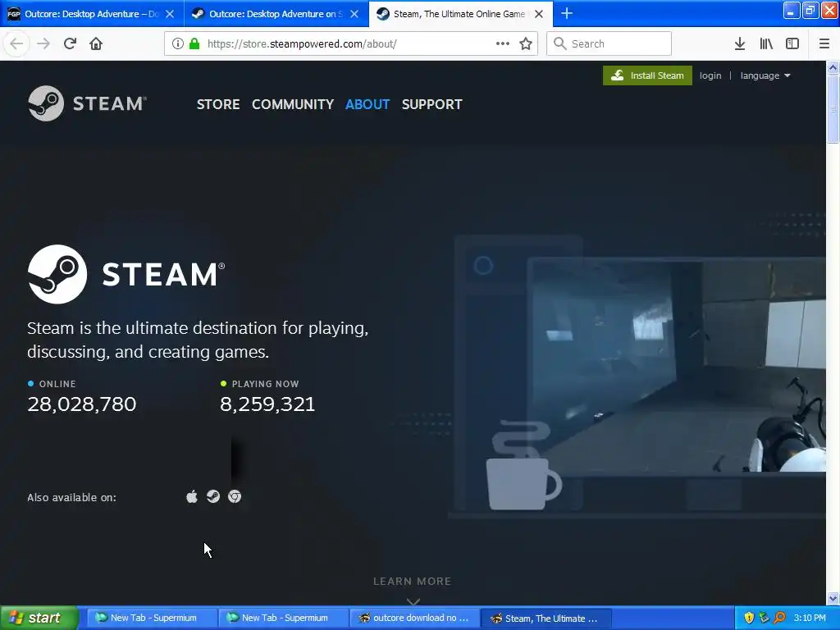Click the vertical scrollbar thumb
The height and width of the screenshot is (630, 840).
click(x=833, y=109)
